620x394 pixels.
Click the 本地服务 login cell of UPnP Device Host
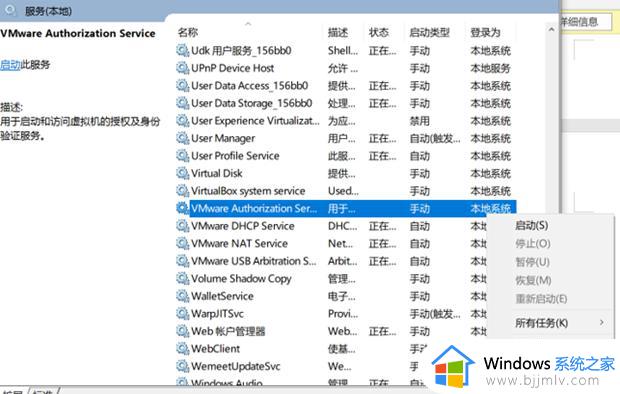490,68
